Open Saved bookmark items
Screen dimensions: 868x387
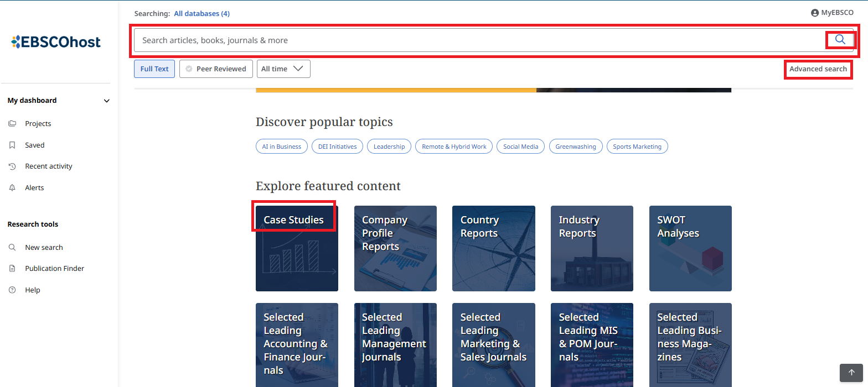34,145
